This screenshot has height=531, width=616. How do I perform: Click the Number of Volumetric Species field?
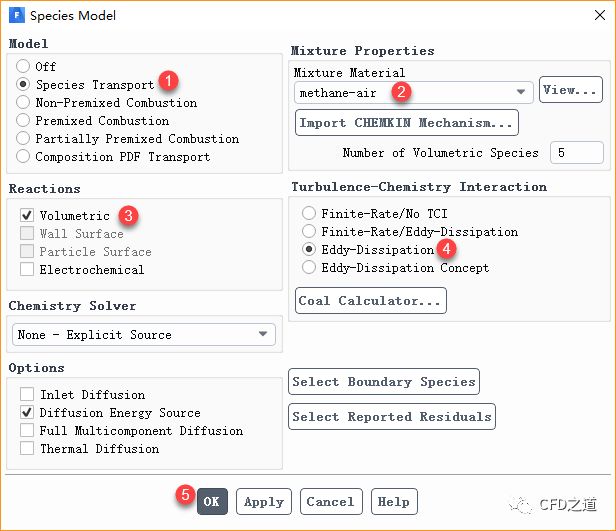[x=576, y=153]
